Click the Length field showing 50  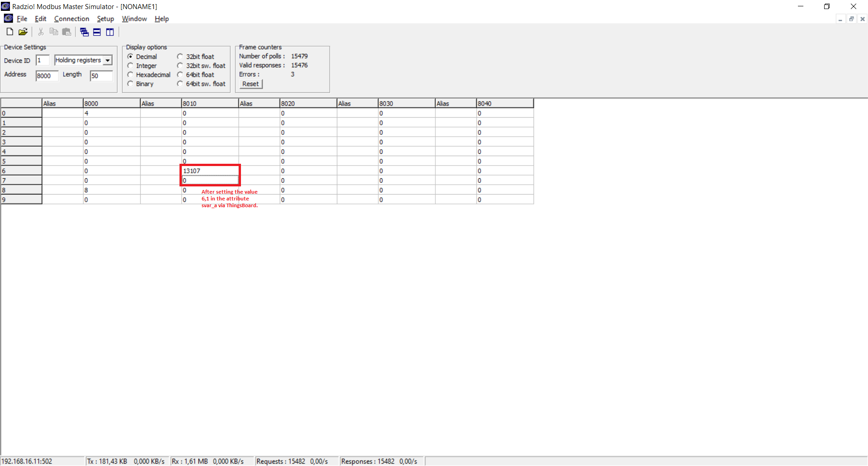pyautogui.click(x=100, y=76)
